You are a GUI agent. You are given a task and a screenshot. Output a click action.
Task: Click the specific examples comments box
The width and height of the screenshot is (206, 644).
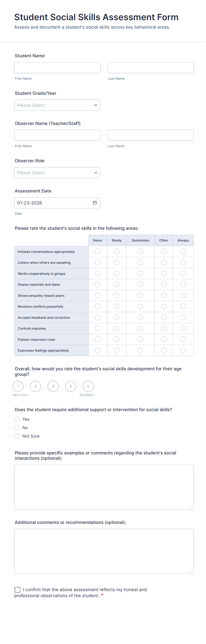104,486
